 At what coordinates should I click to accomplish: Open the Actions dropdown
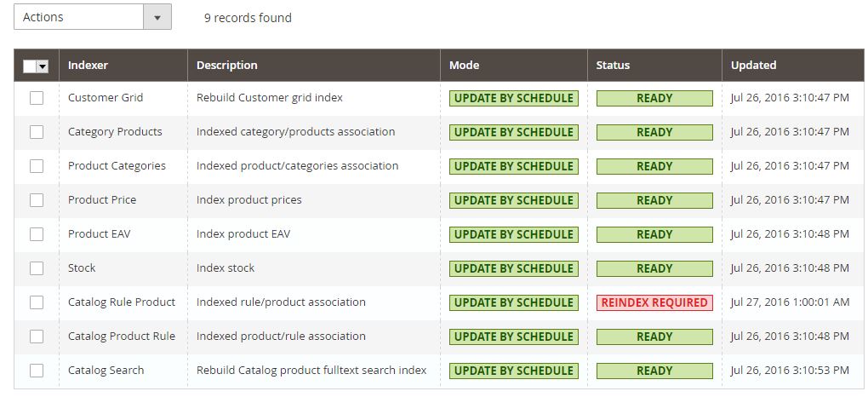click(92, 17)
